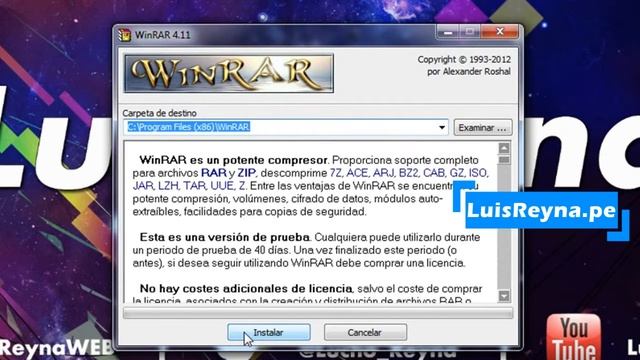Click the 'Carpeta de destino' label
The image size is (640, 360).
[160, 113]
